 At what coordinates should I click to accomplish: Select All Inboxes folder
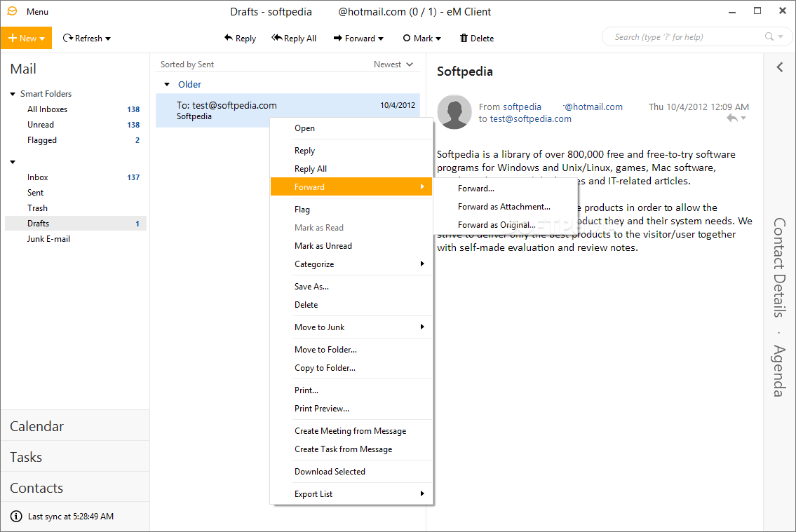(x=76, y=109)
